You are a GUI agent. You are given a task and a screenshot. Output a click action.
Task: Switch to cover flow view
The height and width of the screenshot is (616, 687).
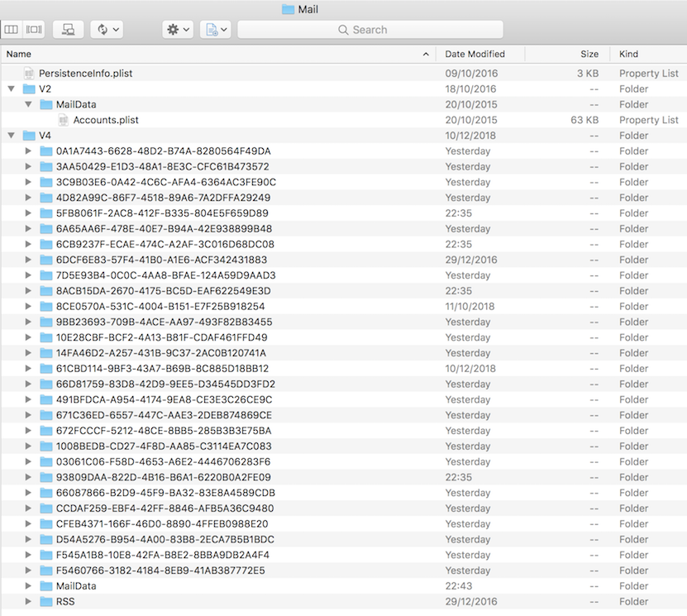click(34, 30)
